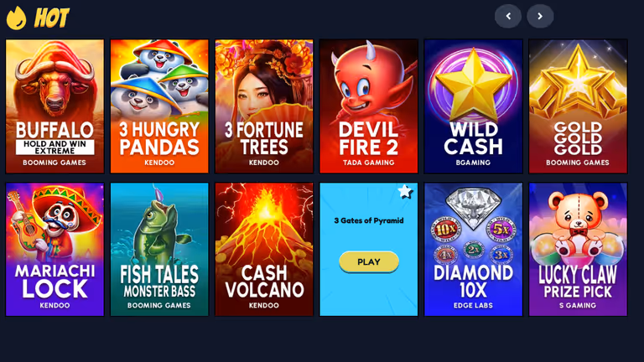Favorite 3 Gates of Pyramid star icon

405,191
